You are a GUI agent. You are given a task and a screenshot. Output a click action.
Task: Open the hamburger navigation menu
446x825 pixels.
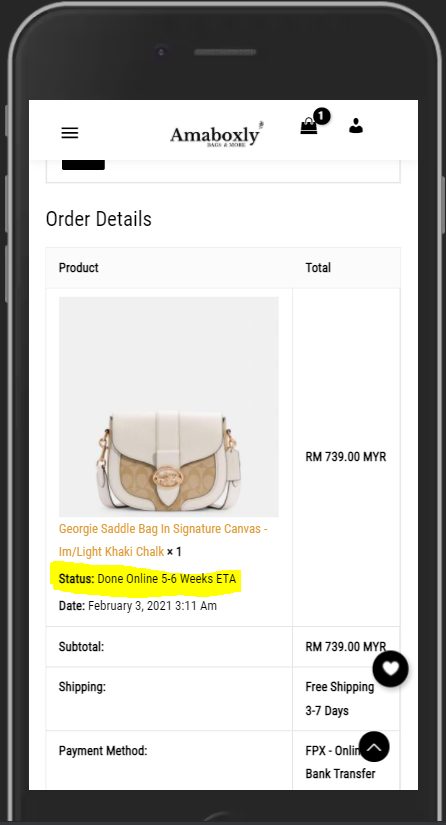point(69,133)
